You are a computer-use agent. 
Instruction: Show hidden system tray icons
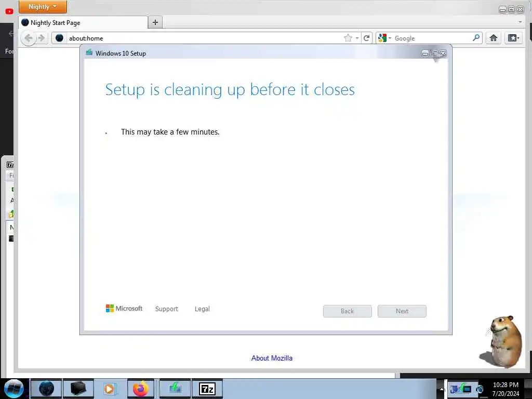[x=442, y=389]
